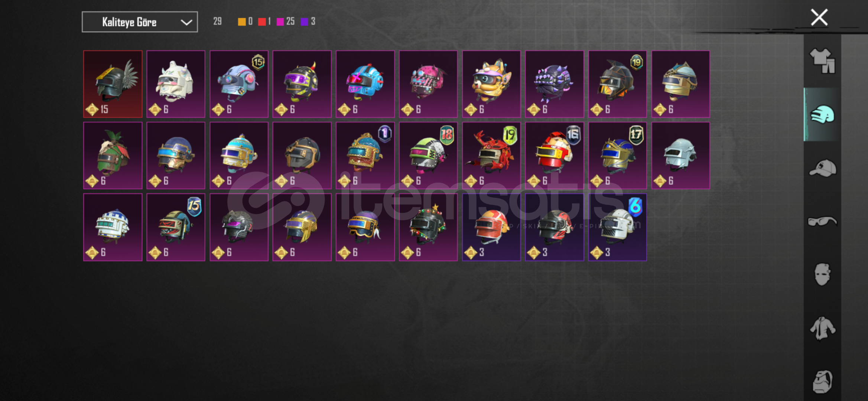Select the white helmet with blue 6 badge
Viewport: 868px width, 401px height.
[x=617, y=227]
